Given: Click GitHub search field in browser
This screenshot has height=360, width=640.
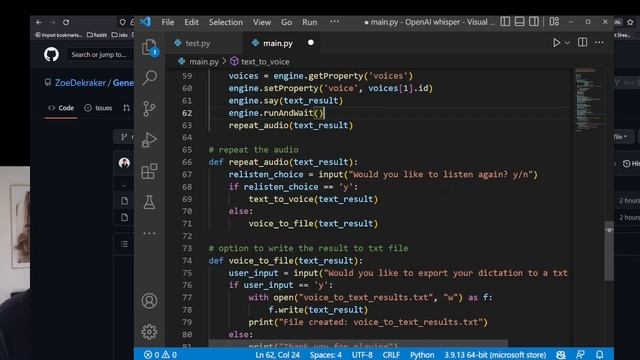Looking at the screenshot, I should tap(100, 55).
